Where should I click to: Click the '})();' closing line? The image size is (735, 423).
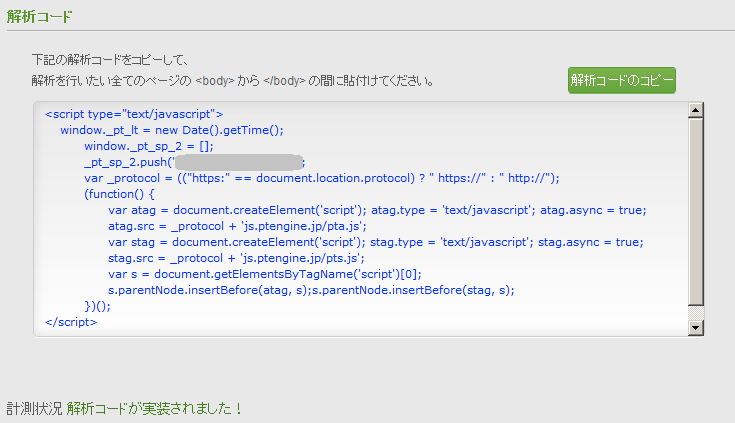[x=98, y=306]
